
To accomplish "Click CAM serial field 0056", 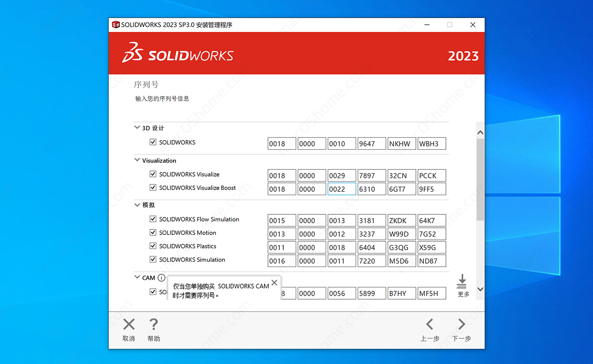I will click(342, 293).
